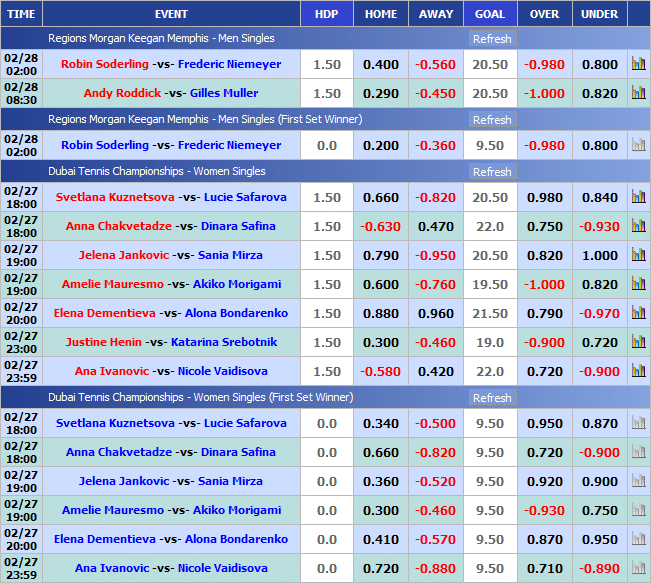Refresh Memphis Men Singles First Set Winner
651x583 pixels.
coord(491,120)
